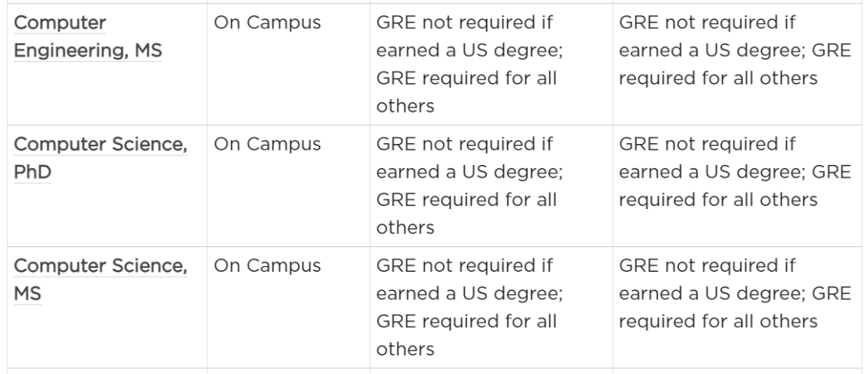868x374 pixels.
Task: Click the 'PhD' portion of the program link
Action: tap(33, 172)
